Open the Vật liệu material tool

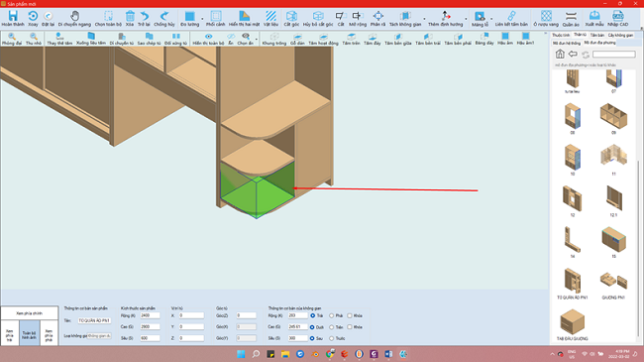click(x=270, y=17)
